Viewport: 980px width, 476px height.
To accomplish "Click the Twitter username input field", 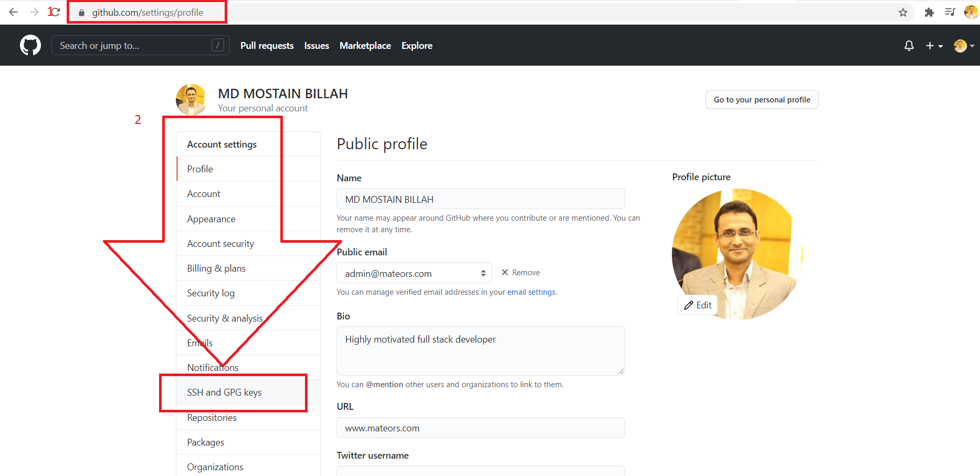I will 480,471.
